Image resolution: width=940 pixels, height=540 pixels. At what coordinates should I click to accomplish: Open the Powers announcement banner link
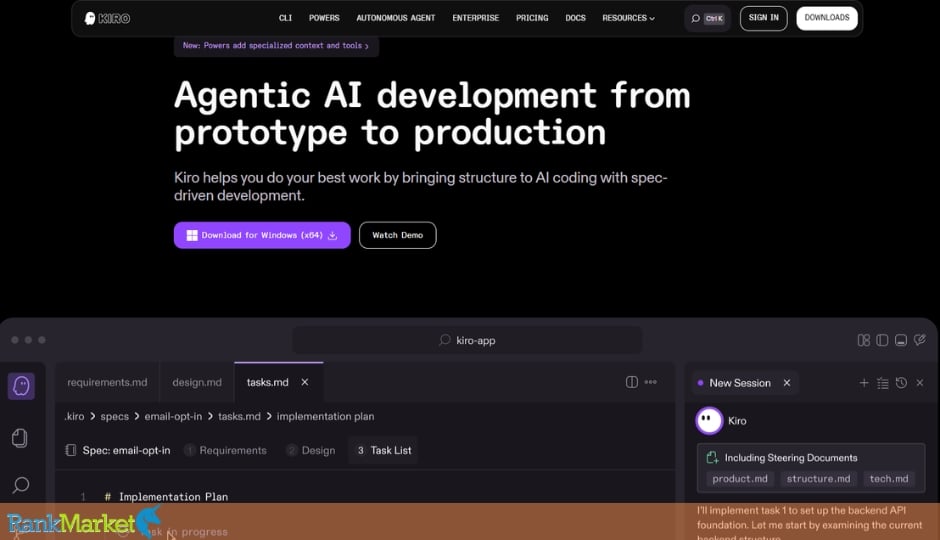(x=276, y=46)
